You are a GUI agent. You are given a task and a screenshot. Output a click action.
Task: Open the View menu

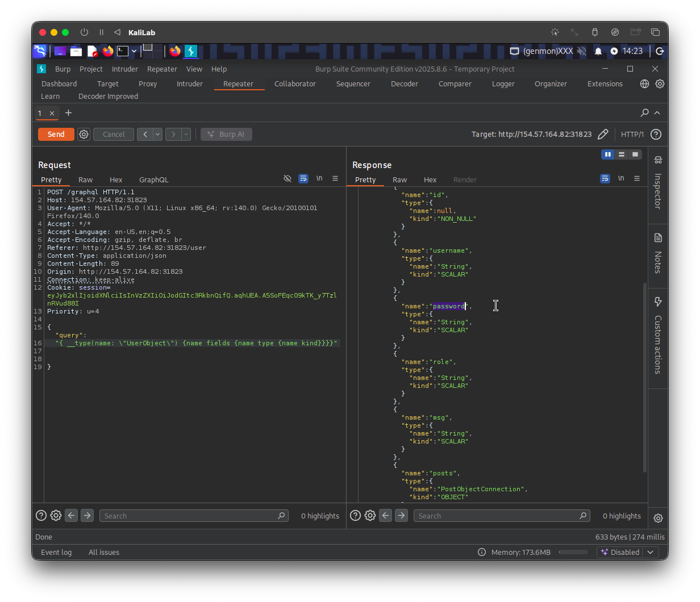point(194,69)
